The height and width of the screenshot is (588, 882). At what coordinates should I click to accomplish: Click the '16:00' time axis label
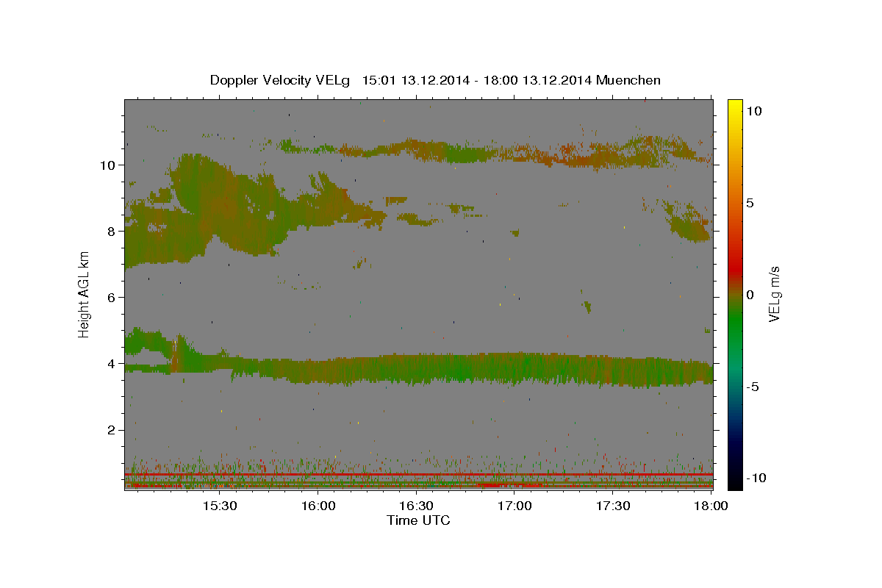(x=318, y=506)
